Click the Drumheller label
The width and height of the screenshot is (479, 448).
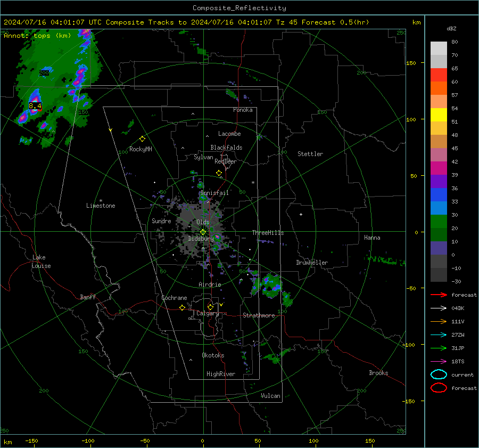[312, 263]
